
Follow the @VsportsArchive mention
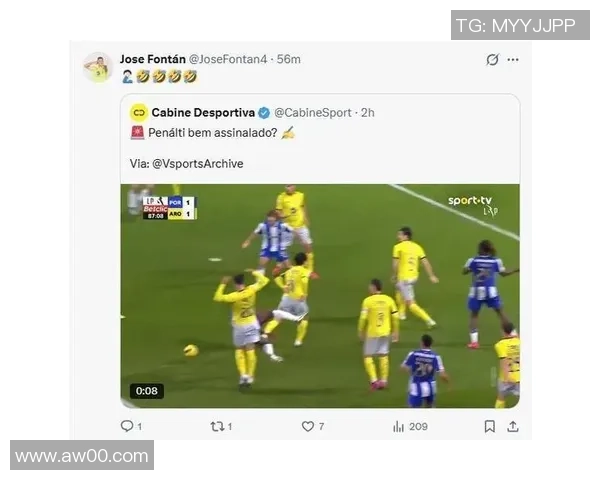(197, 163)
